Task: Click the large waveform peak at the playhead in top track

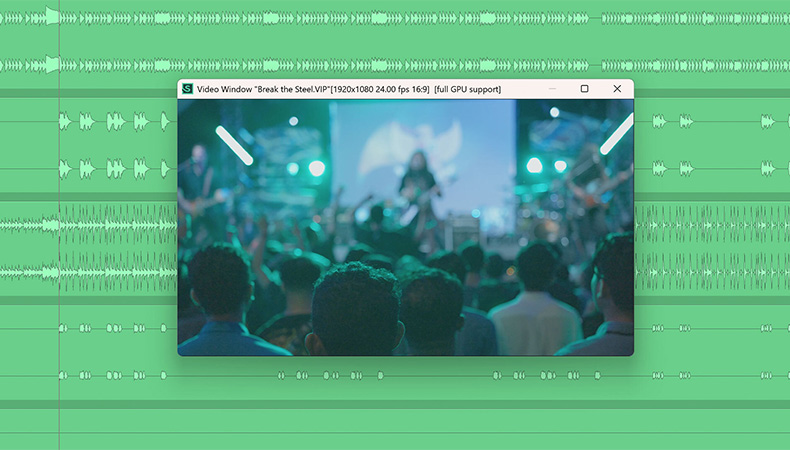Action: pyautogui.click(x=52, y=16)
